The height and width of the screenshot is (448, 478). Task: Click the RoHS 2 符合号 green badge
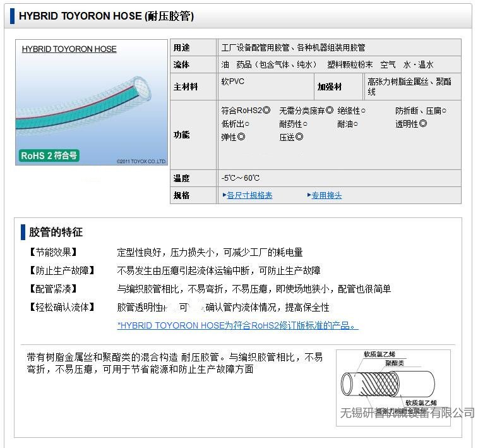(49, 155)
